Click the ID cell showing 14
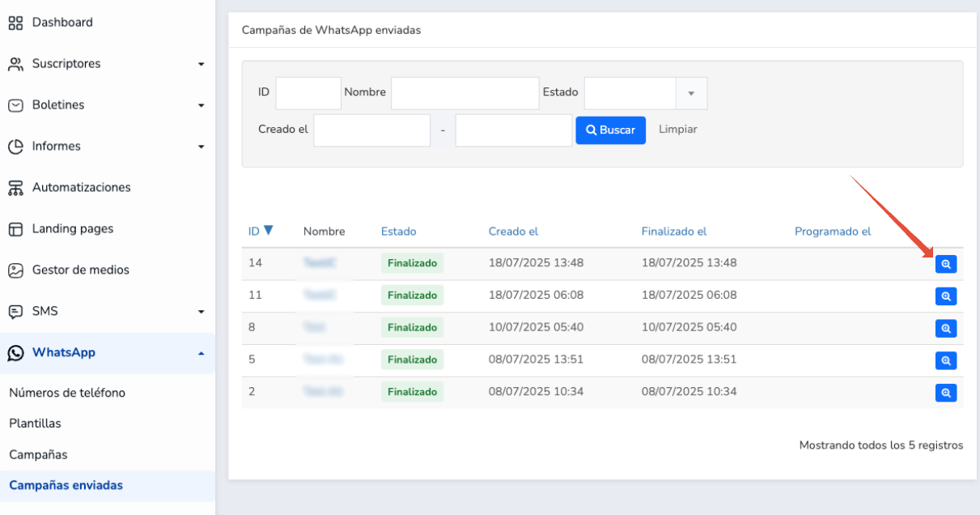The height and width of the screenshot is (515, 980). pos(255,263)
